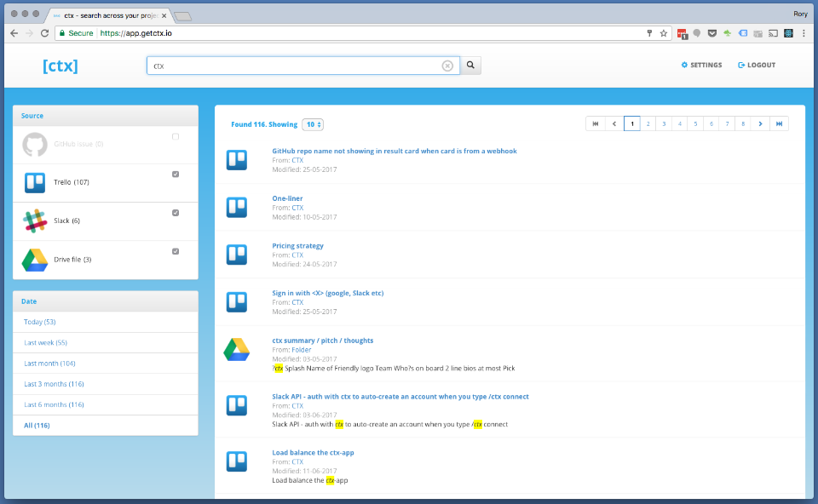
Task: Filter results by Today (53)
Action: (x=40, y=322)
